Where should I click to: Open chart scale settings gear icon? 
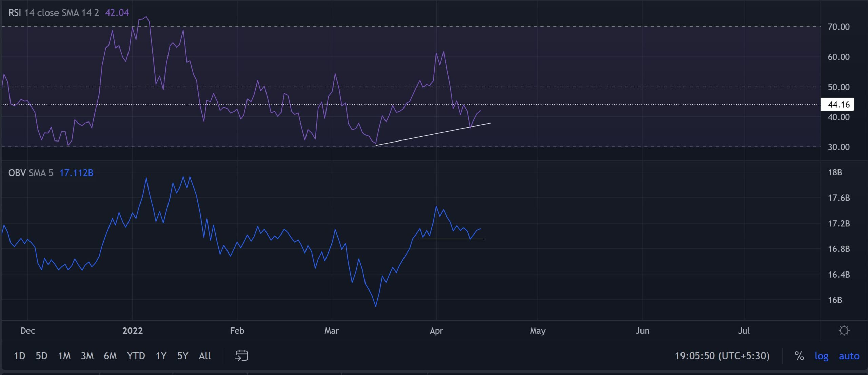click(x=844, y=330)
